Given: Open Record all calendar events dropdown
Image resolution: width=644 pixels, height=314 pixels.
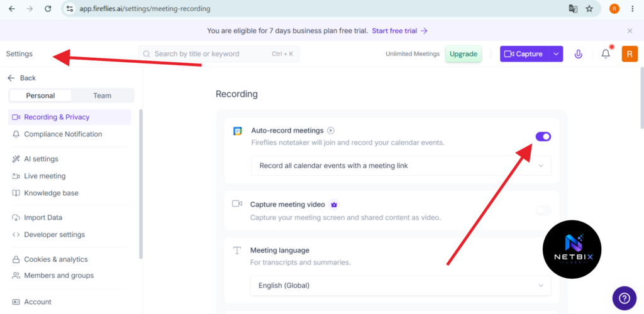Looking at the screenshot, I should pos(401,166).
